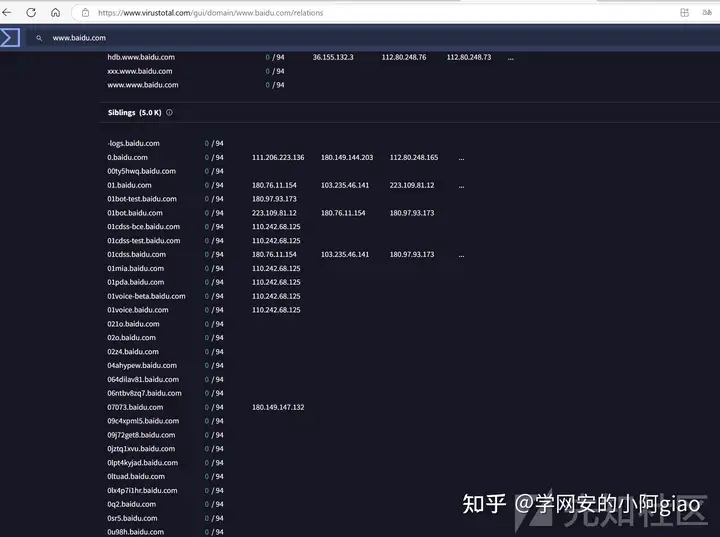
Task: Open sibling 0.baidu.com
Action: point(127,158)
